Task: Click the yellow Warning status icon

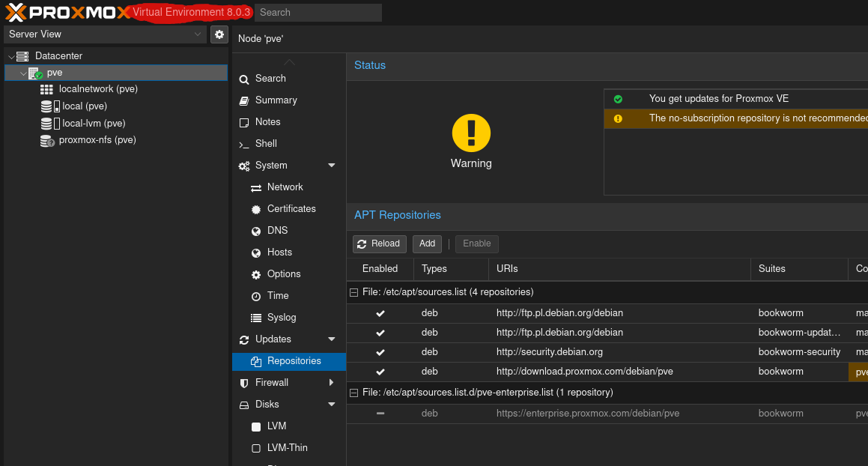Action: click(x=471, y=133)
